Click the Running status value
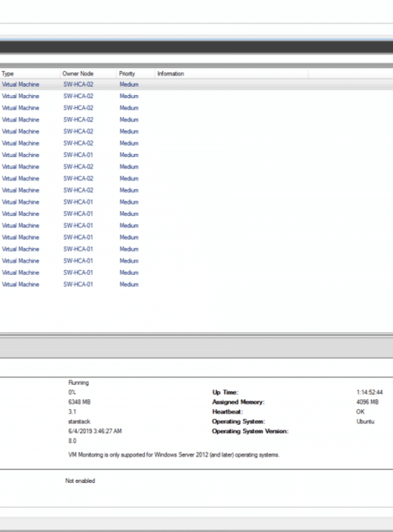 [x=79, y=383]
